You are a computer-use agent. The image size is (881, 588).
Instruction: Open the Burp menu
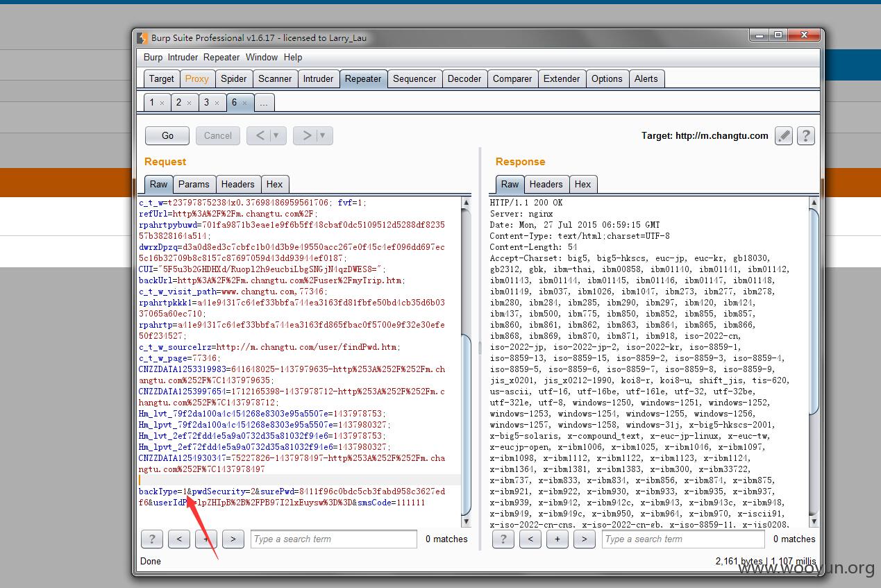coord(153,58)
